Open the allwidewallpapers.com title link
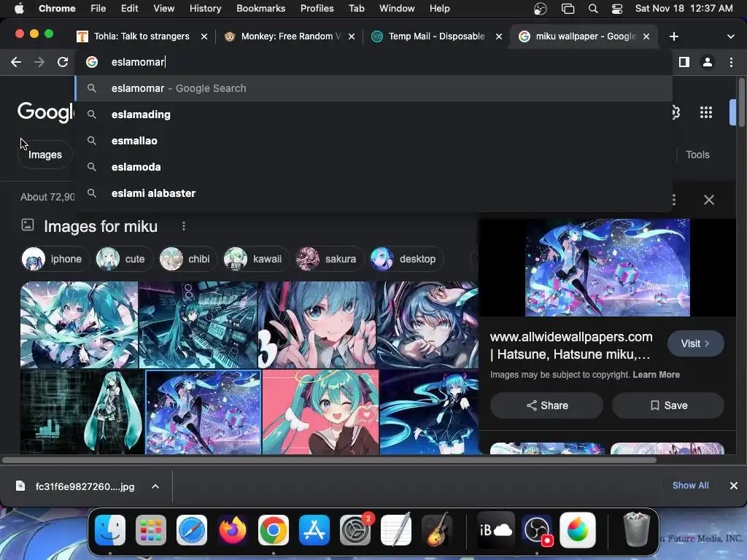Image resolution: width=747 pixels, height=560 pixels. click(x=571, y=346)
